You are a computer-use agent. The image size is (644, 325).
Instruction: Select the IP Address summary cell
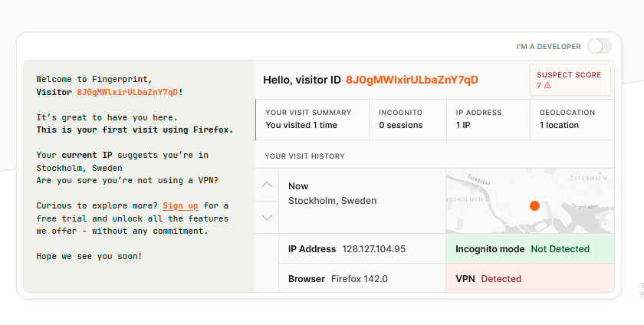(488, 119)
